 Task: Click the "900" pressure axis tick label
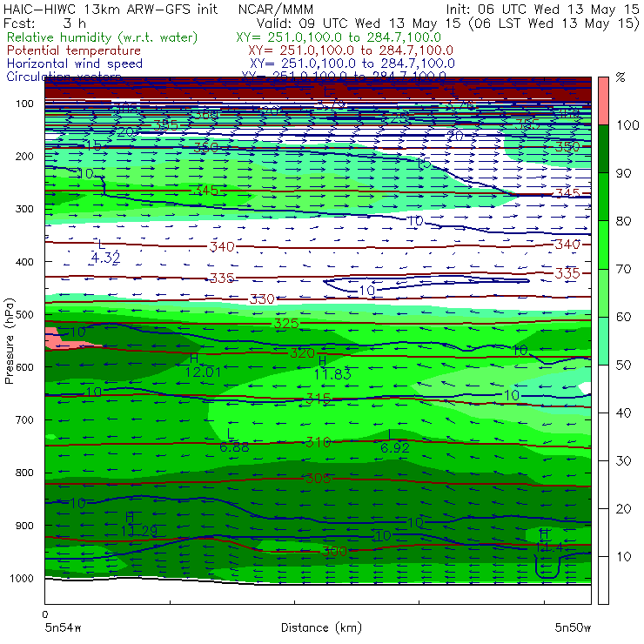(24, 526)
